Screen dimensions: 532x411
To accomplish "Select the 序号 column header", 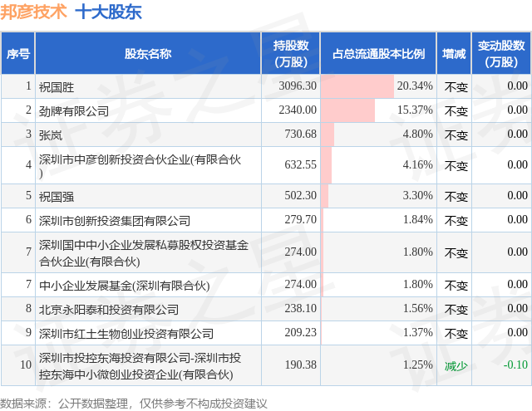I will pyautogui.click(x=18, y=53).
